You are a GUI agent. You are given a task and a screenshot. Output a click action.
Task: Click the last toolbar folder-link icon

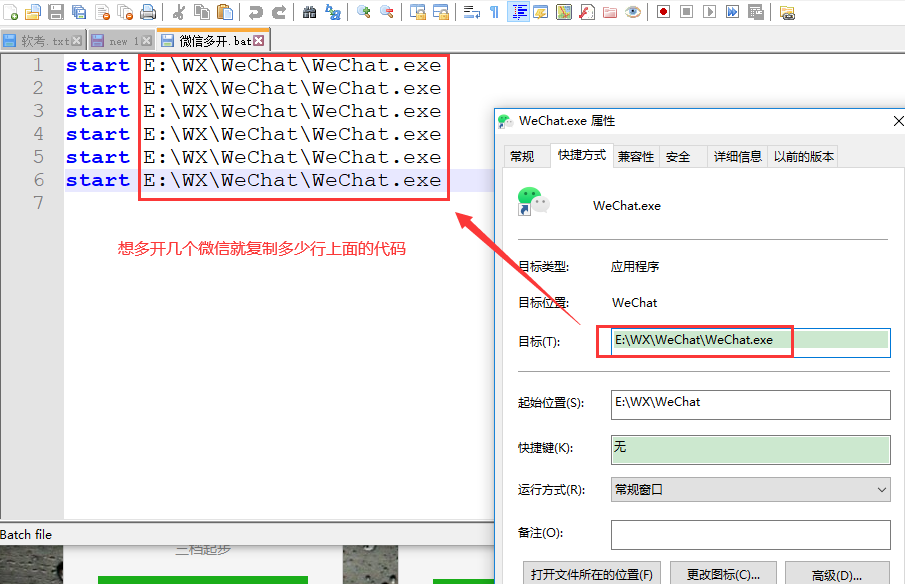point(787,12)
